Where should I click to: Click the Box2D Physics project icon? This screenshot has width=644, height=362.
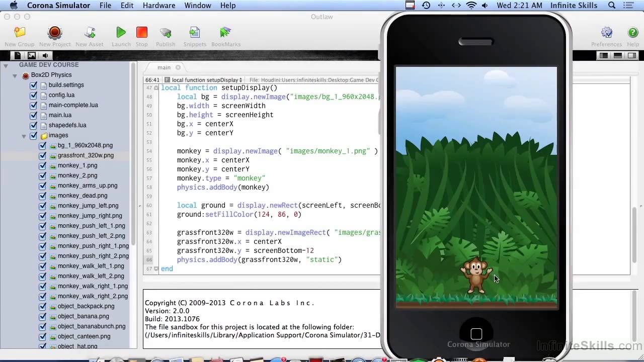pyautogui.click(x=26, y=75)
